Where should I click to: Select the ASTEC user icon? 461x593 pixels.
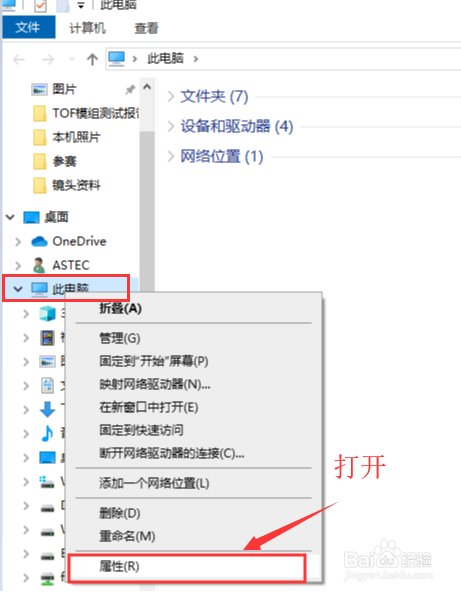[x=39, y=265]
